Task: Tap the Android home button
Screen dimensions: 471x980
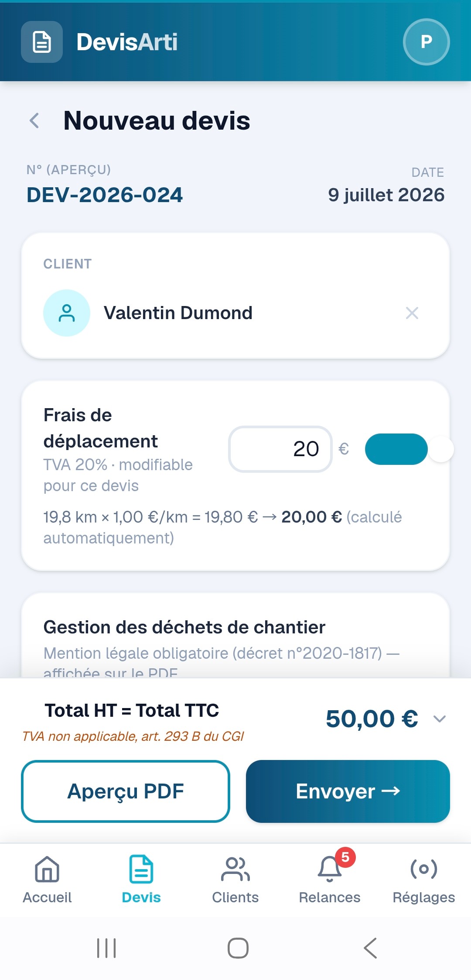Action: (x=238, y=948)
